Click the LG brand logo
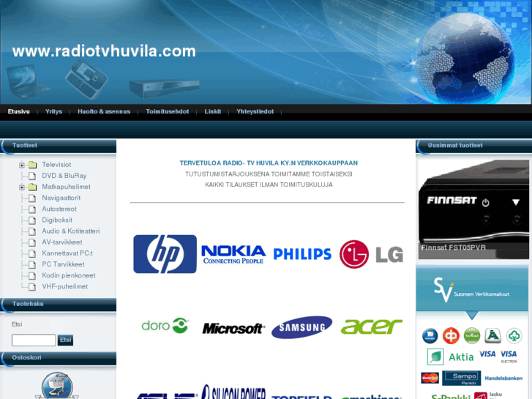 [x=371, y=254]
